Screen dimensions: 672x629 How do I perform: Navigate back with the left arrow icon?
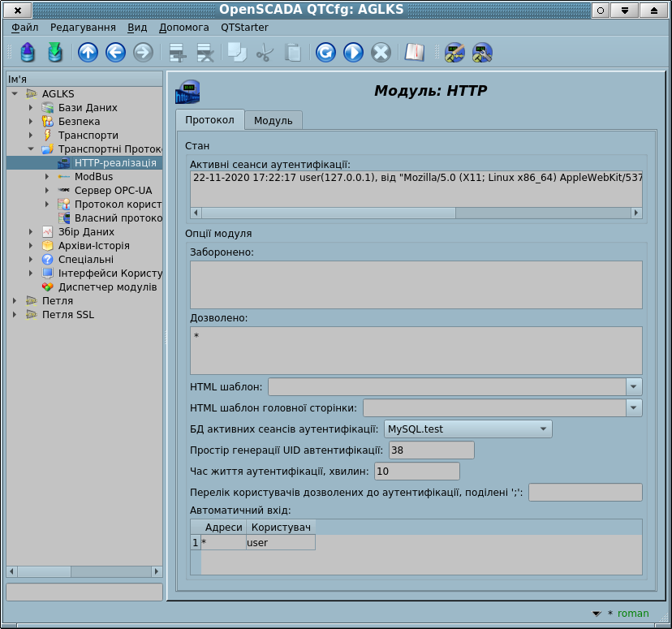[115, 53]
